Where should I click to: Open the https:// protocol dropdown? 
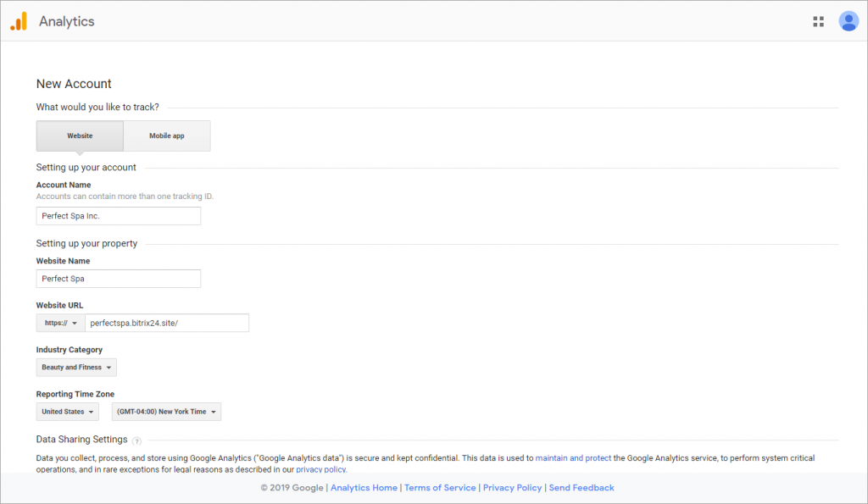point(60,323)
